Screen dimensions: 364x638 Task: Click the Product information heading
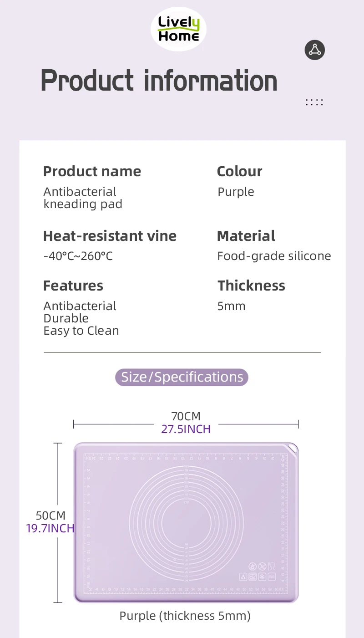[159, 81]
